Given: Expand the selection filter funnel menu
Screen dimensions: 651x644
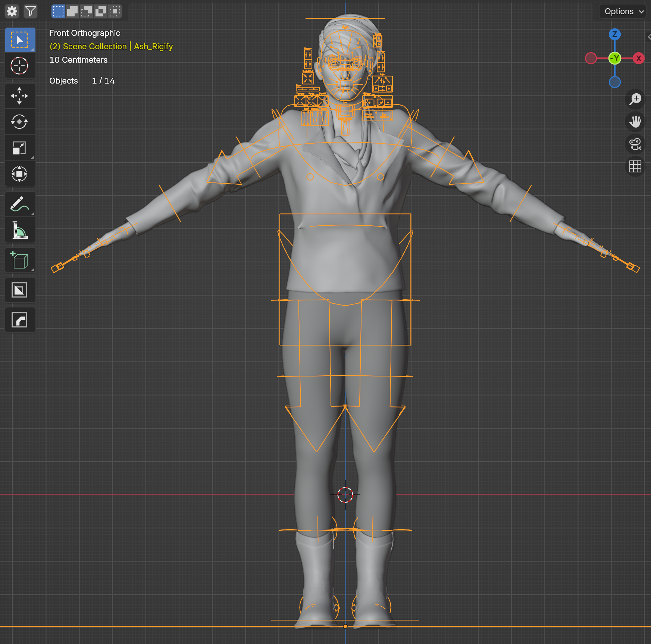Looking at the screenshot, I should coord(31,11).
